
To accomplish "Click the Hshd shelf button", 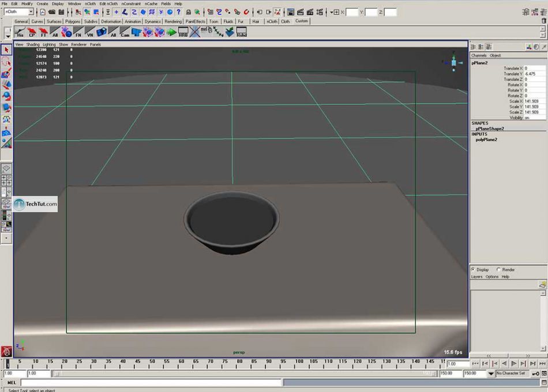I will point(242,32).
